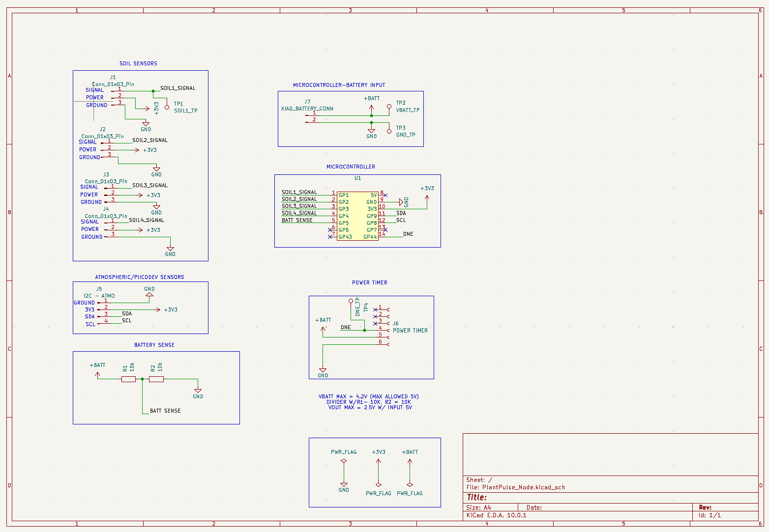Image resolution: width=769 pixels, height=532 pixels.
Task: Click the U1 microcontroller symbol body
Action: pos(357,216)
